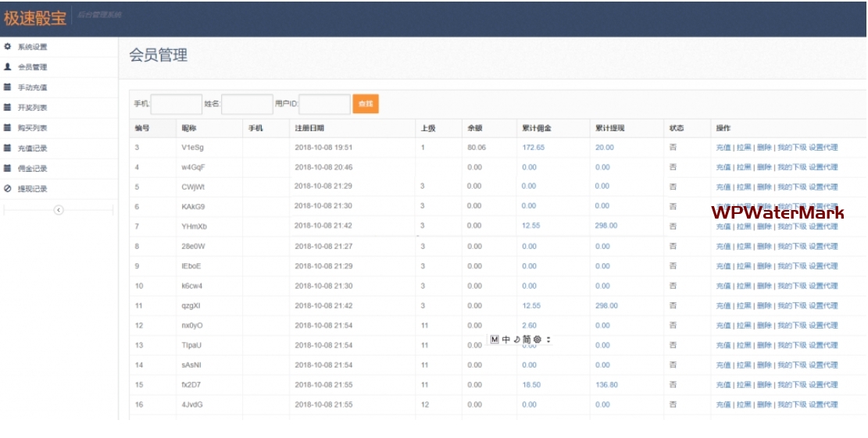868x438 pixels.
Task: Click the list icon beside 充值记录
Action: pos(7,148)
